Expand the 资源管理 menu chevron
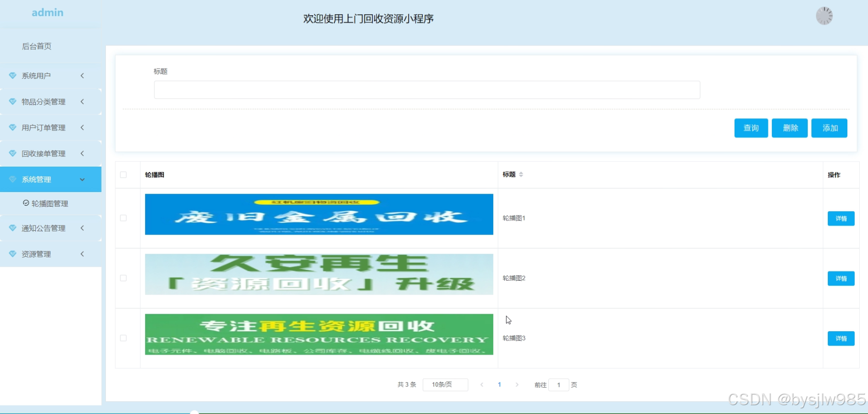Image resolution: width=868 pixels, height=414 pixels. (x=82, y=254)
